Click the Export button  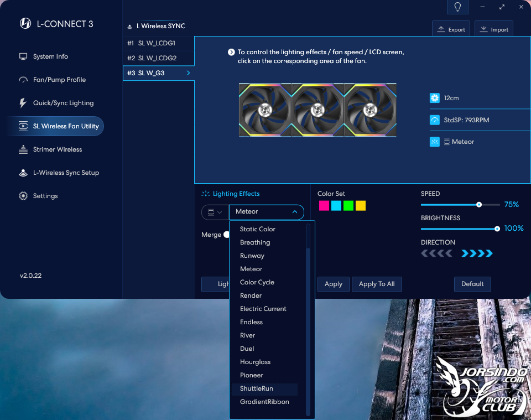click(x=451, y=29)
